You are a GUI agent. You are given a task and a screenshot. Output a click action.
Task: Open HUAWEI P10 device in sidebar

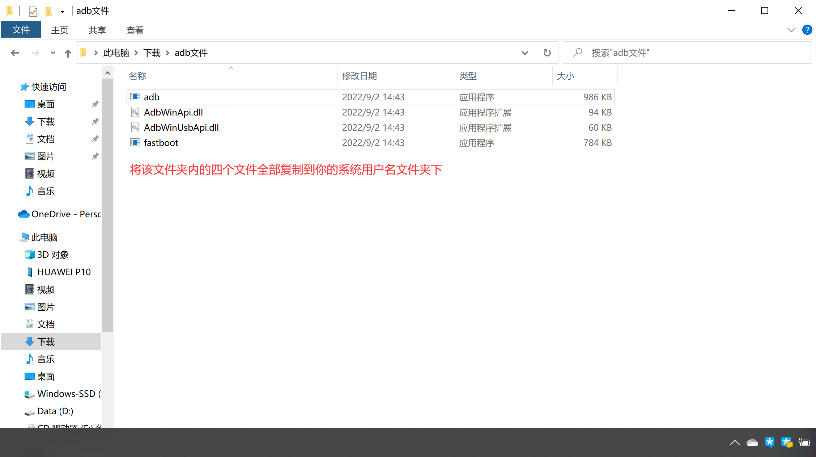click(x=63, y=272)
